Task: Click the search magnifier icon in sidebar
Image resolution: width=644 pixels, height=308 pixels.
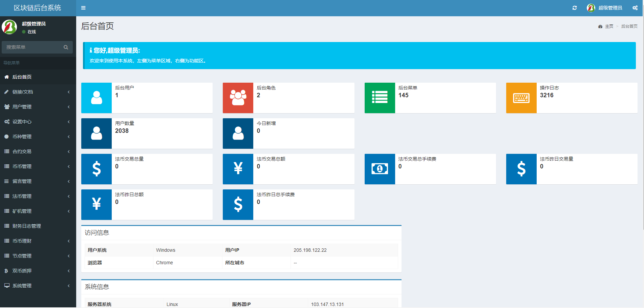Action: (x=66, y=47)
